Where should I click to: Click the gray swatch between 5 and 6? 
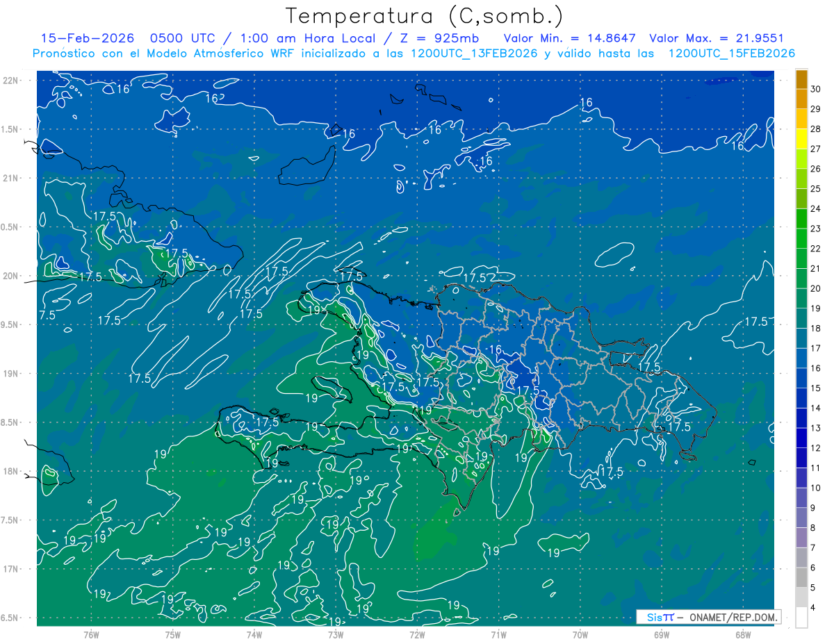coord(801,577)
